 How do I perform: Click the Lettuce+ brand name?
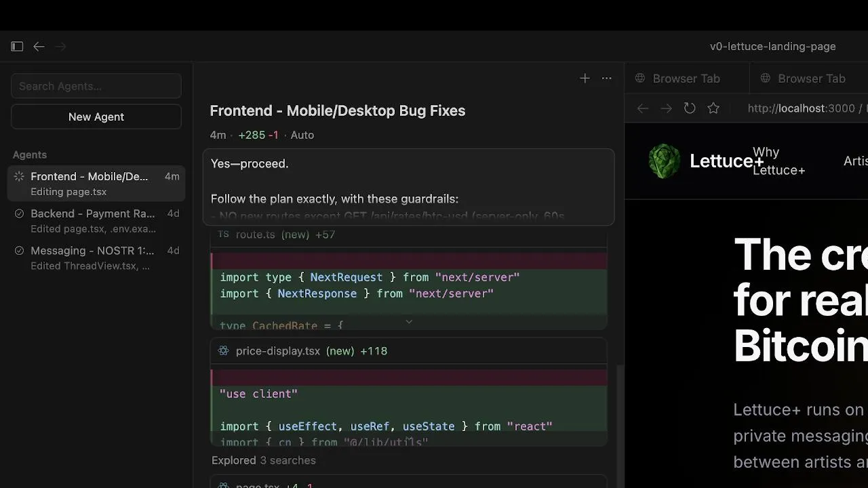coord(726,161)
